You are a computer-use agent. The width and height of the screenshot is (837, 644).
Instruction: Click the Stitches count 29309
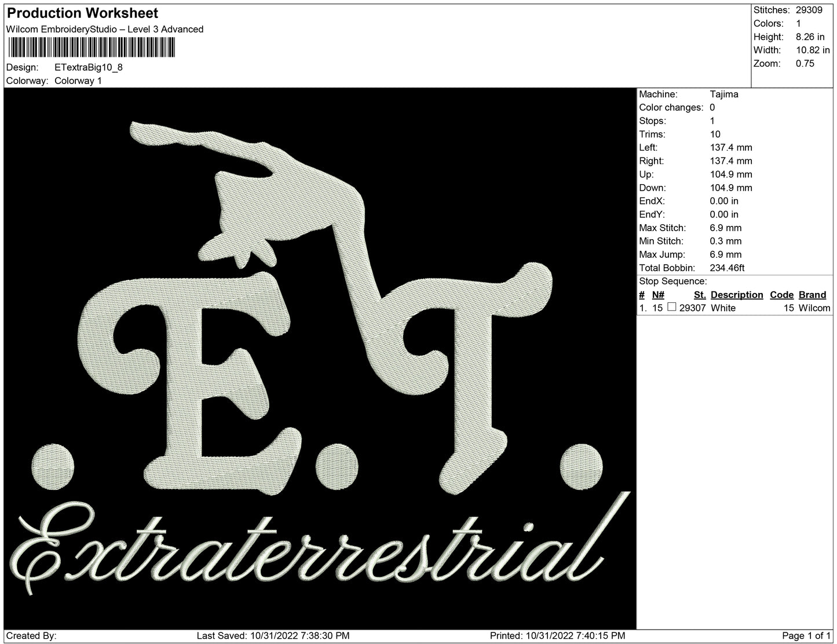(x=808, y=10)
